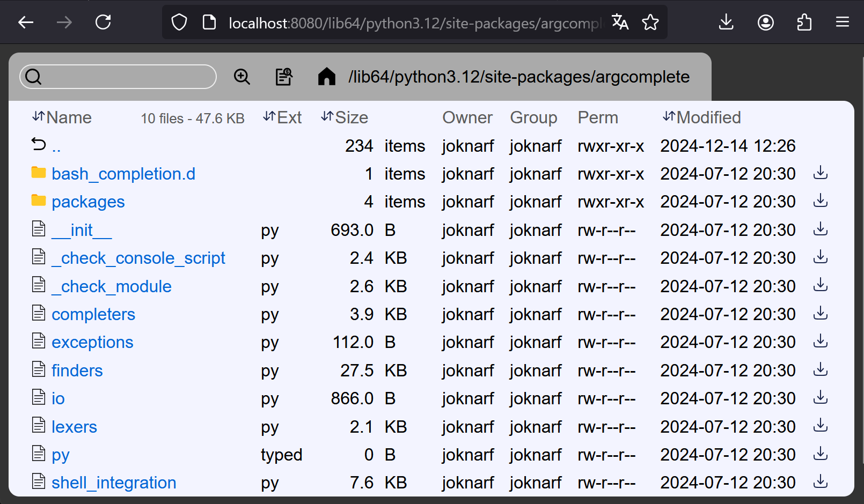Sort files by Size column
864x504 pixels.
[345, 117]
